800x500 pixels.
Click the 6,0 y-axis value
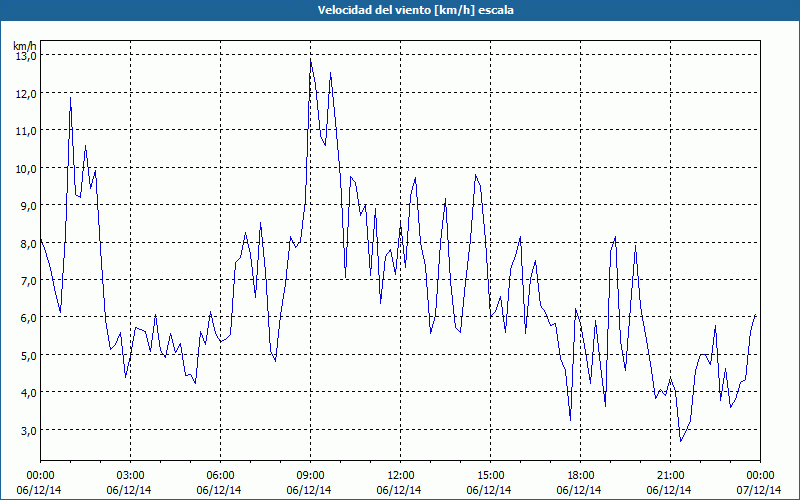pos(28,318)
